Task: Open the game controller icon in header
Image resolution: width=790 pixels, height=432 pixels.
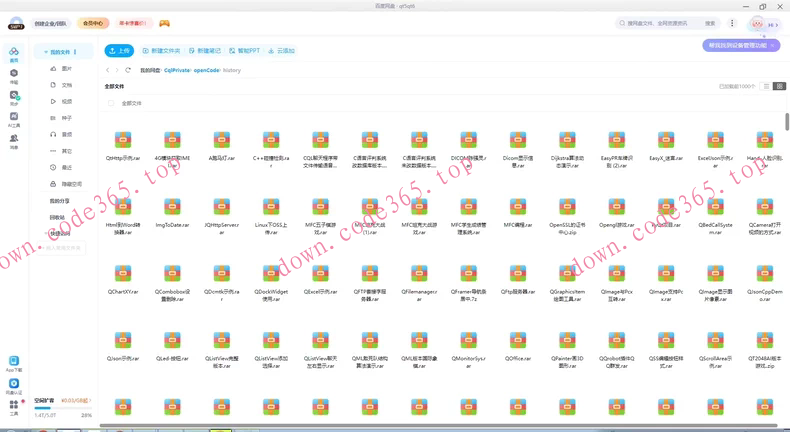Action: click(165, 23)
